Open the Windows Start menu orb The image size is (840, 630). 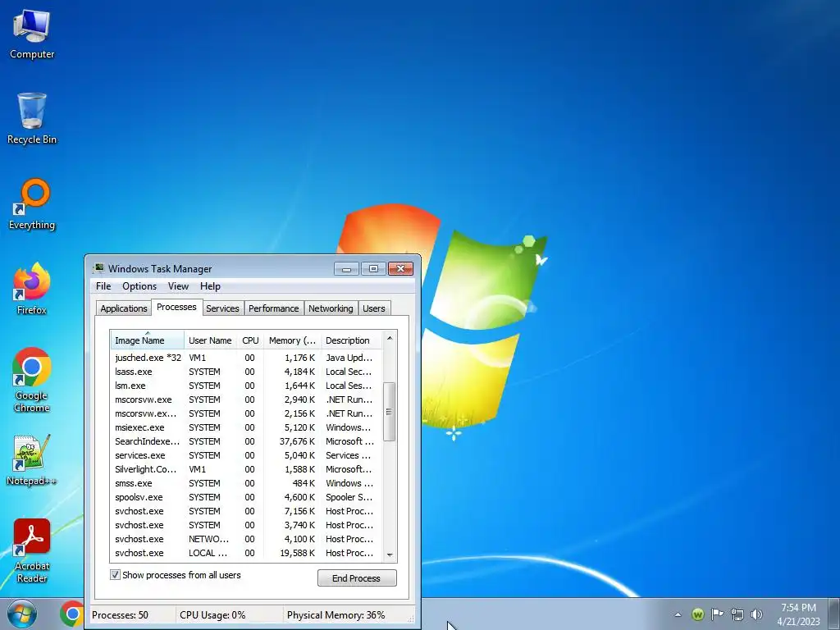click(22, 614)
